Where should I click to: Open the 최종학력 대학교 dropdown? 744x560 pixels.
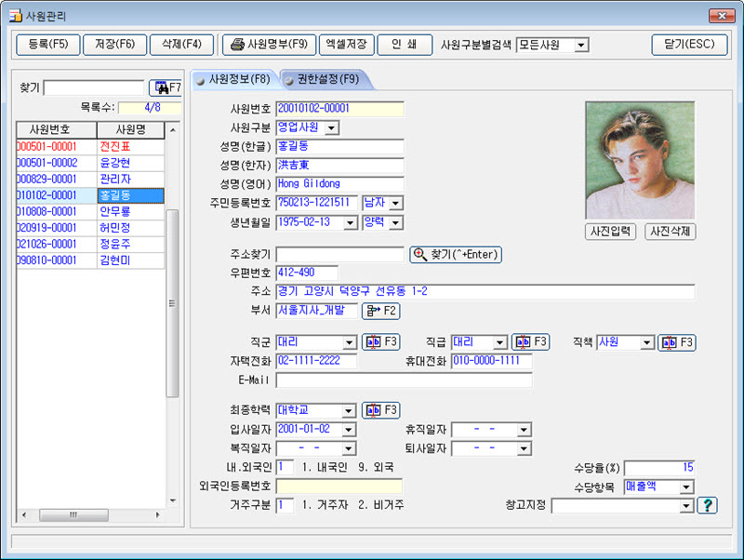(x=349, y=411)
